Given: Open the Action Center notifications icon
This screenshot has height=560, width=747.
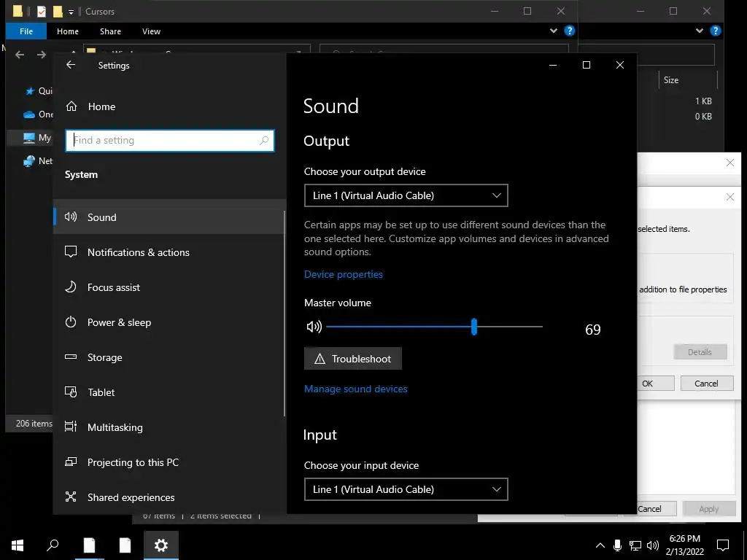Looking at the screenshot, I should click(x=723, y=545).
